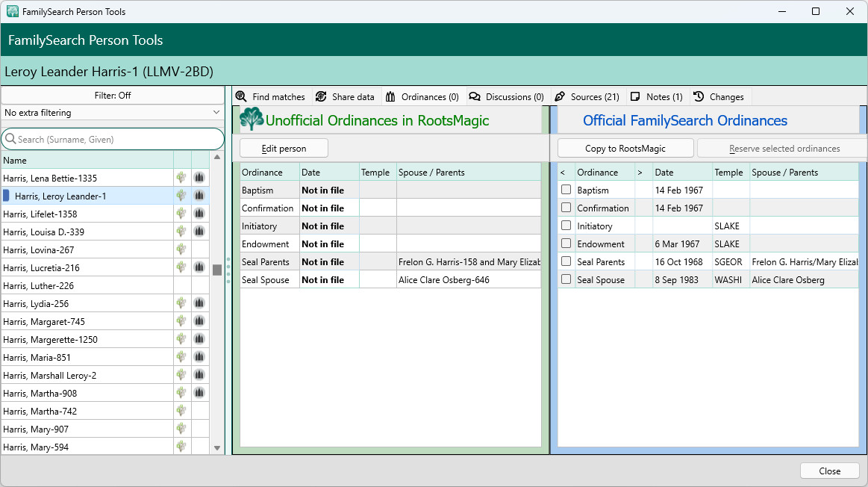Click the RootsMagic tree logo icon
The width and height of the screenshot is (868, 487).
pyautogui.click(x=252, y=120)
